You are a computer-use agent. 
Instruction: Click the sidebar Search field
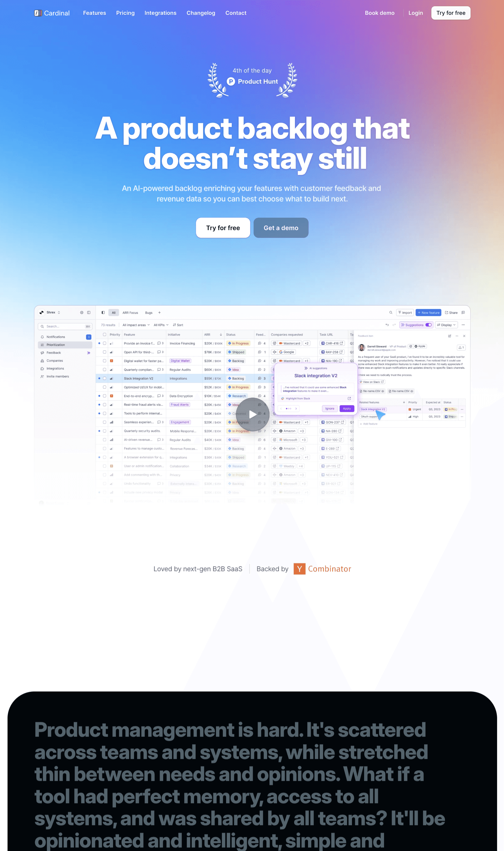(x=65, y=327)
